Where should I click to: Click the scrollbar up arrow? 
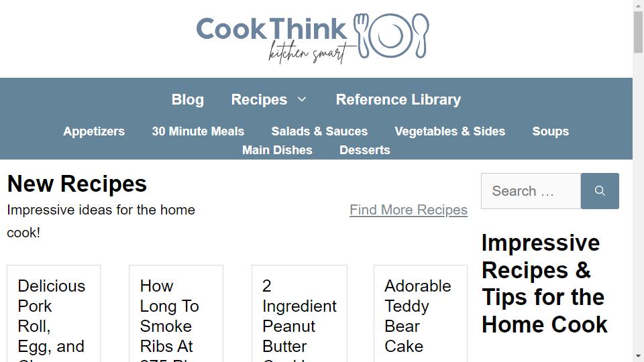click(x=638, y=5)
